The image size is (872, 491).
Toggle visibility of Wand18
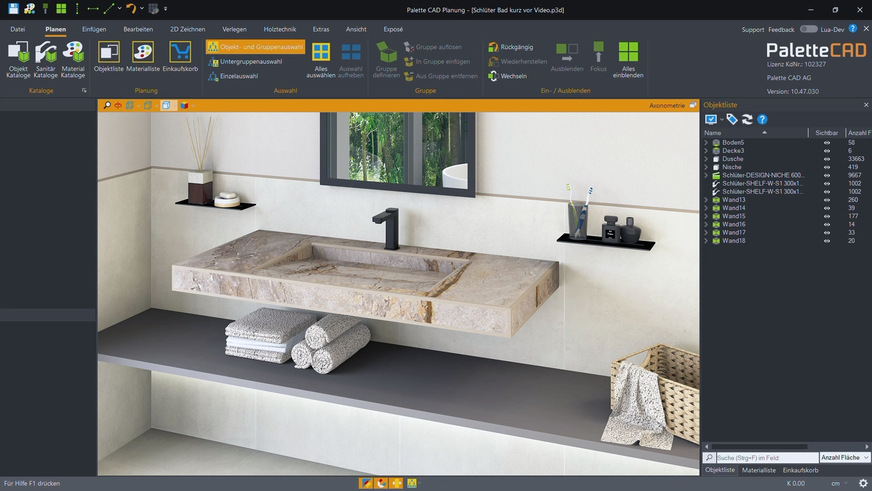coord(827,241)
